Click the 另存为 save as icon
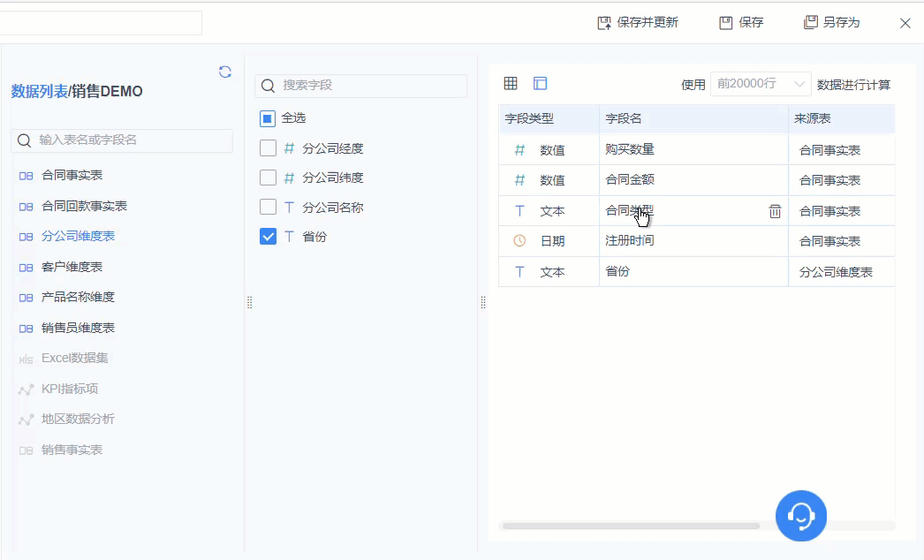 [810, 23]
